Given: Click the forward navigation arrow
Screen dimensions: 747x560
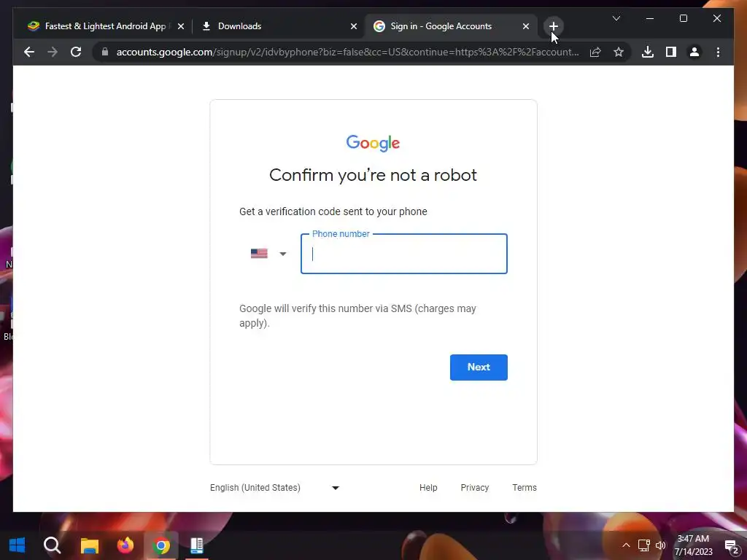Looking at the screenshot, I should [53, 52].
